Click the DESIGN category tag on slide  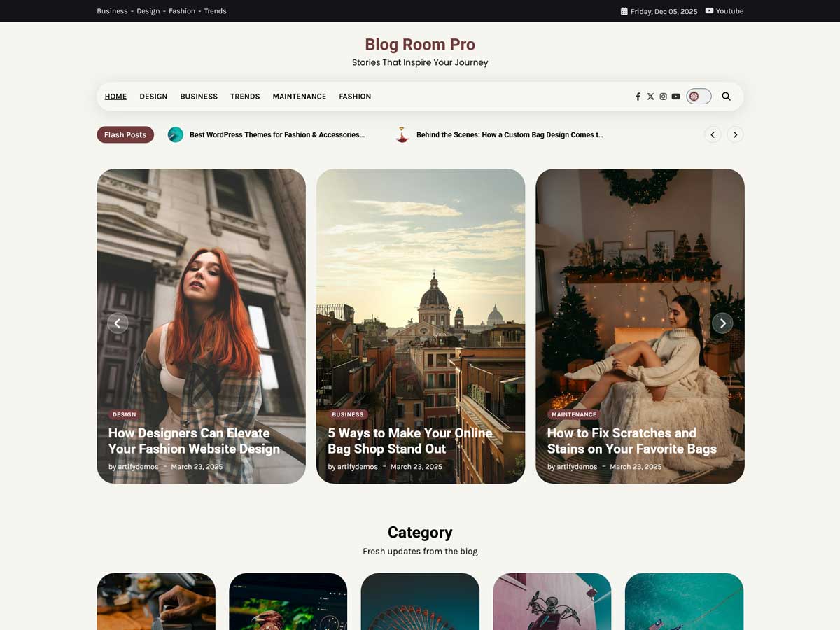pos(125,414)
